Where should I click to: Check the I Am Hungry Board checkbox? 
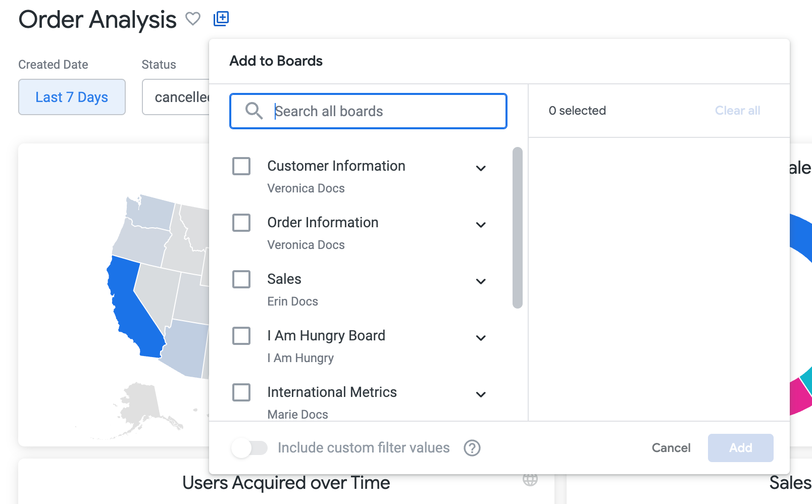[x=241, y=336]
